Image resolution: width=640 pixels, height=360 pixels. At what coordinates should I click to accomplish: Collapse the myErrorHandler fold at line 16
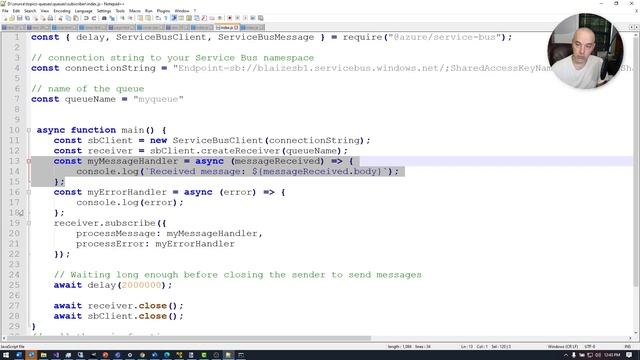(x=29, y=192)
